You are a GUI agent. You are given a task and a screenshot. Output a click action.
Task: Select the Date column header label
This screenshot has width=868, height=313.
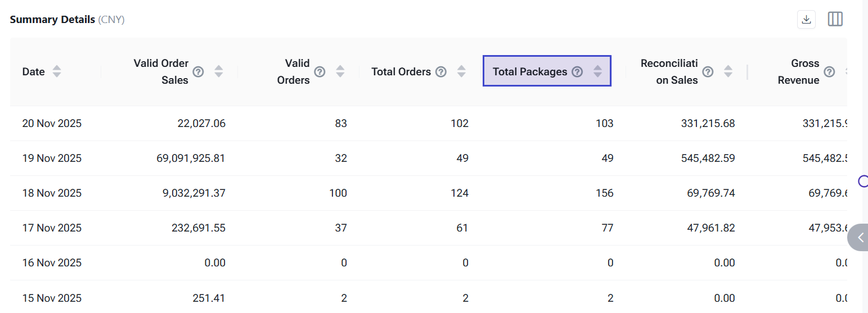pyautogui.click(x=33, y=71)
